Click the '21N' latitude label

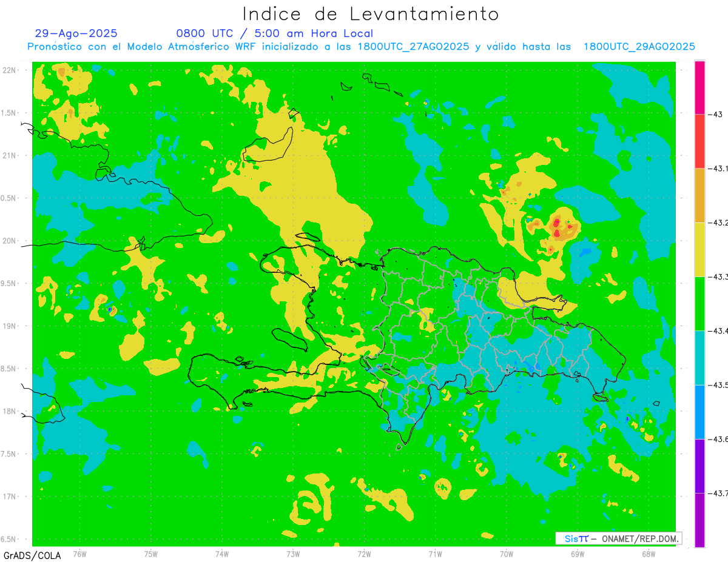click(9, 155)
